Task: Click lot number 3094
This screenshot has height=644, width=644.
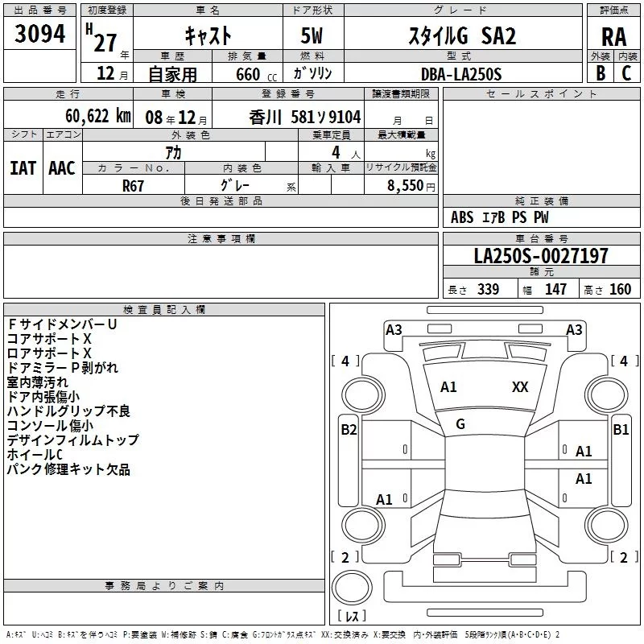Action: tap(39, 34)
